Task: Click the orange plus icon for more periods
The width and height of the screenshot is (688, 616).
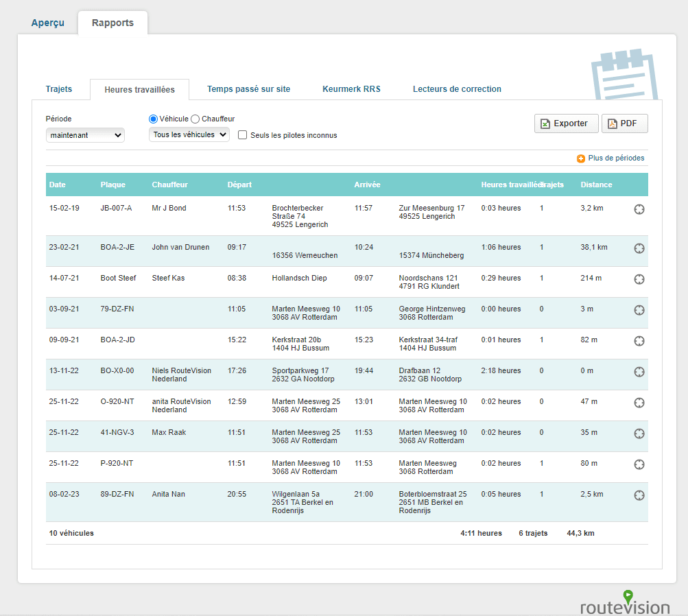Action: tap(581, 158)
